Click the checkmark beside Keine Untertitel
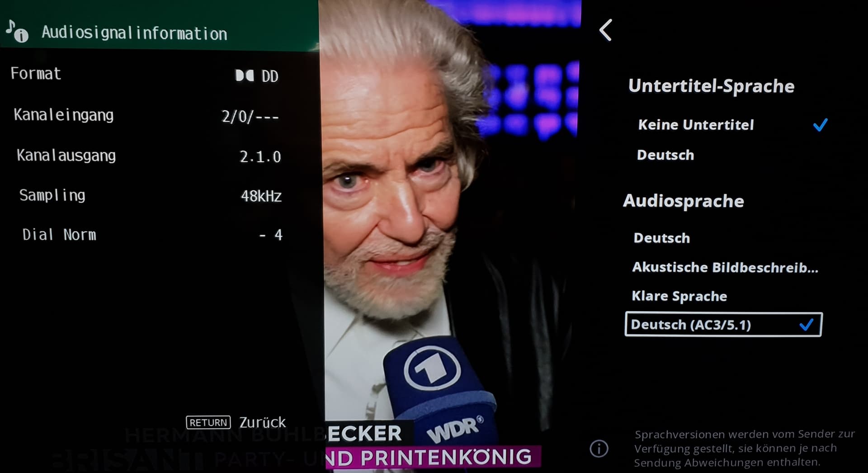 pos(821,124)
